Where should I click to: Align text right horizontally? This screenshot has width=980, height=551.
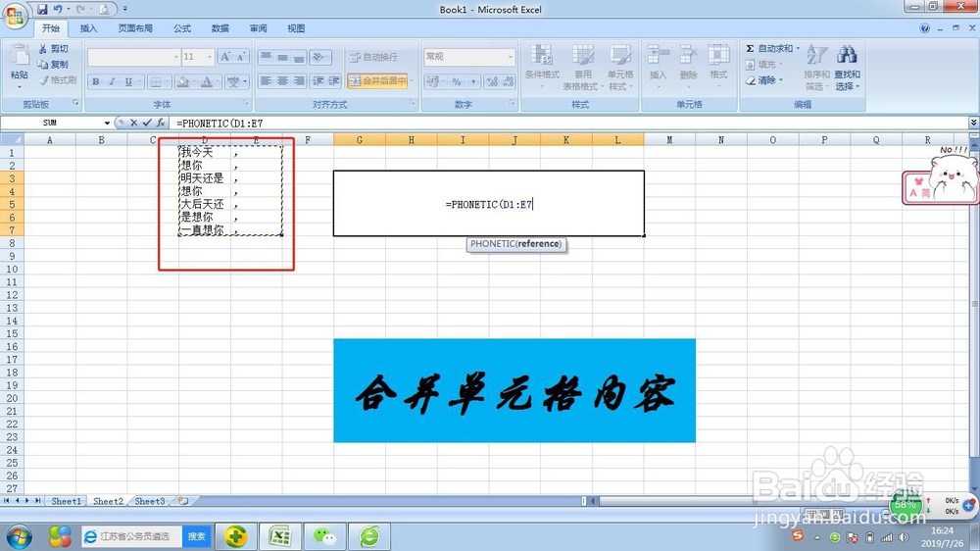(299, 80)
